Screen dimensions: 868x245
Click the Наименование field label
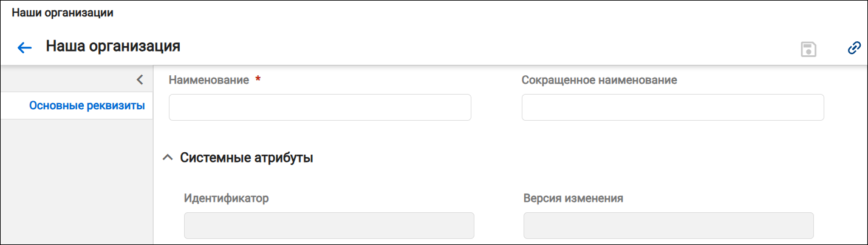[x=209, y=80]
